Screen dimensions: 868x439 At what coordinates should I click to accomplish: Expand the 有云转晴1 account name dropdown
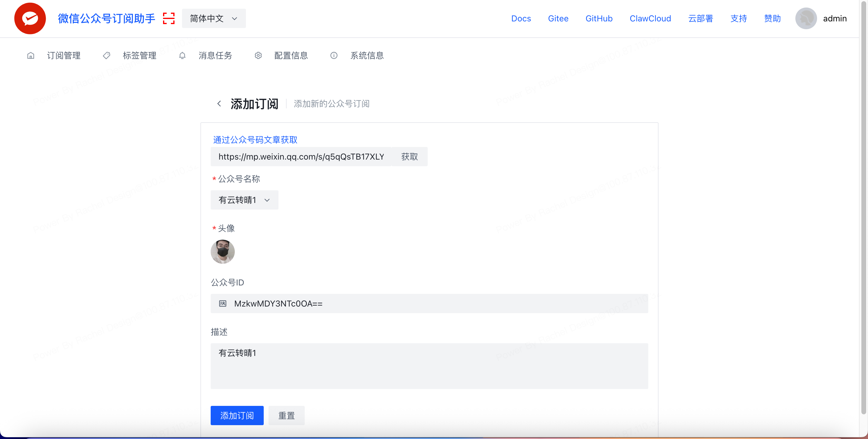pyautogui.click(x=244, y=200)
